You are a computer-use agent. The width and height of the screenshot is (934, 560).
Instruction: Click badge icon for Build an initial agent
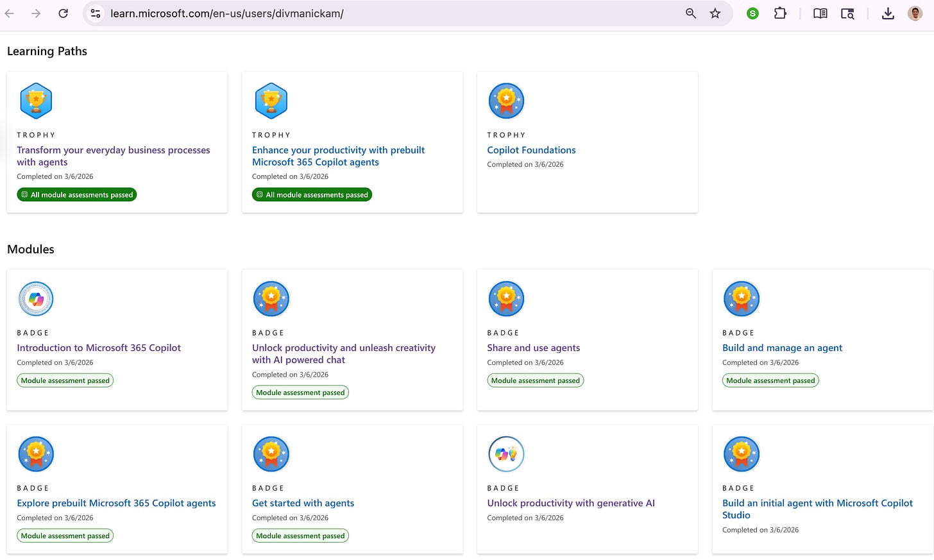pos(742,454)
